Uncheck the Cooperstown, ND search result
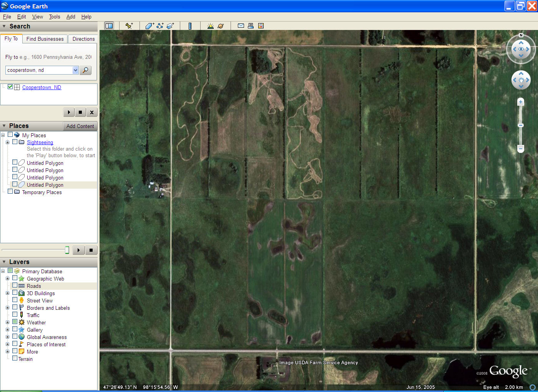Screen dimensions: 538x392 (10, 87)
